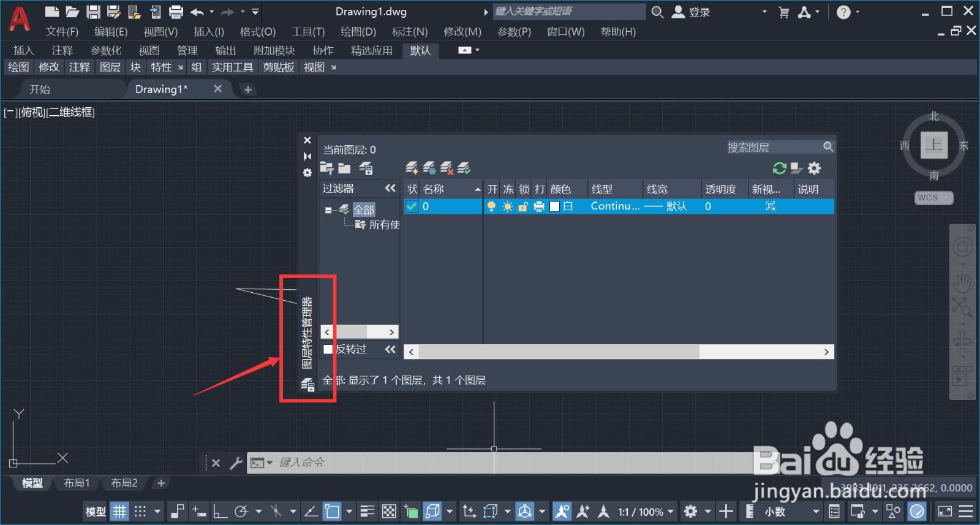Click 模型 button in status bar
Viewport: 980px width, 525px height.
pos(96,512)
